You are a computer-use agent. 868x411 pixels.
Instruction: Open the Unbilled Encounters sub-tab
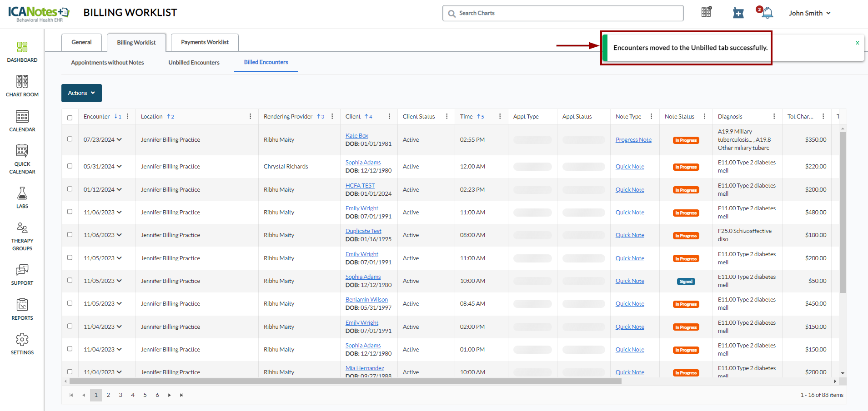194,63
